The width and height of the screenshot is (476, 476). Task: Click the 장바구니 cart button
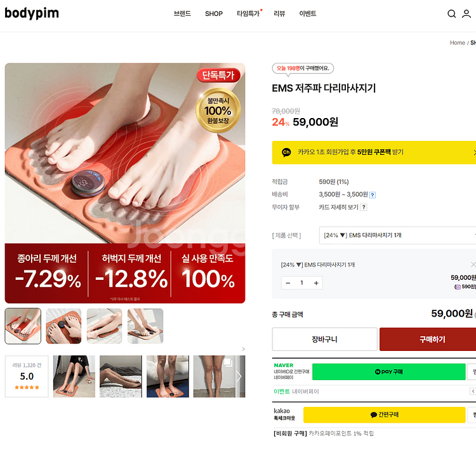pyautogui.click(x=324, y=339)
